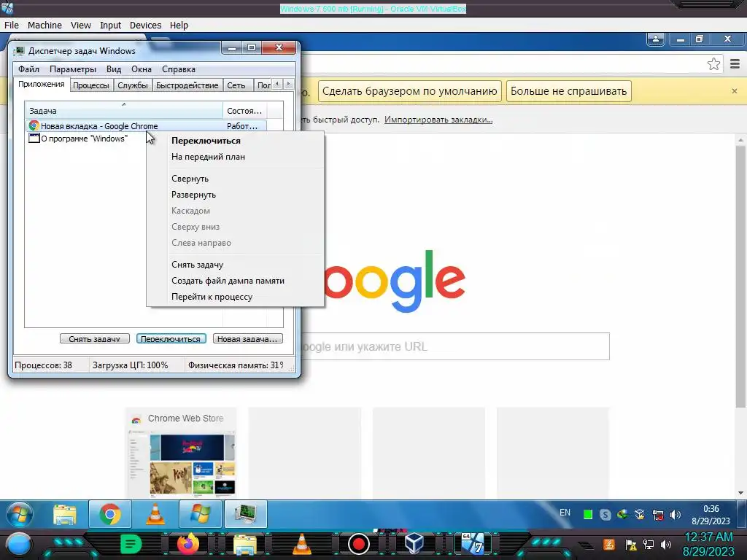Click the Снять задачу button
The height and width of the screenshot is (560, 747).
pos(94,338)
